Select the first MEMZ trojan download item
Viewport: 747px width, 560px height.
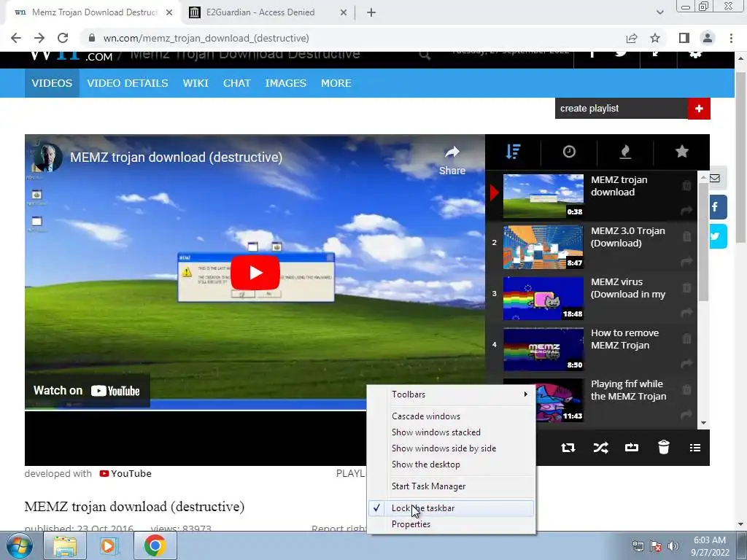[591, 195]
